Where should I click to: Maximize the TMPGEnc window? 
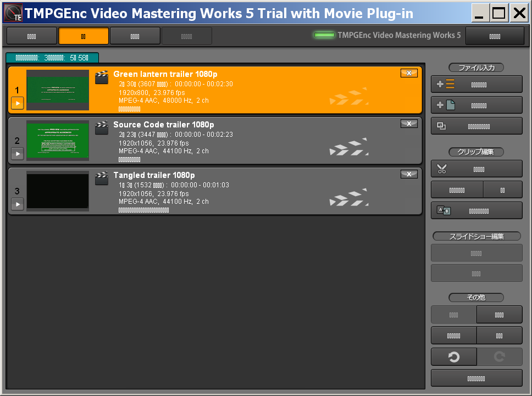[499, 13]
